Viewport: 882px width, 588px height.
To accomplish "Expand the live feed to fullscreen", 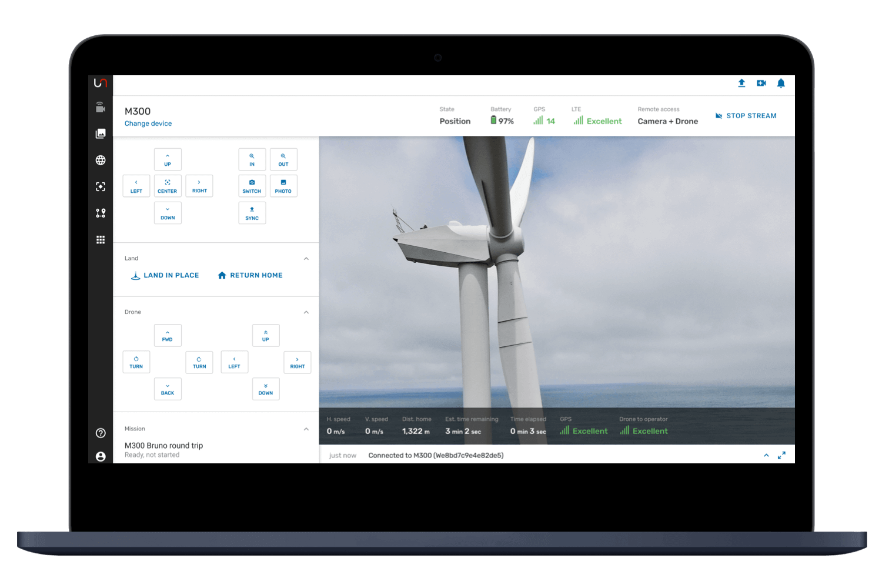I will point(782,455).
